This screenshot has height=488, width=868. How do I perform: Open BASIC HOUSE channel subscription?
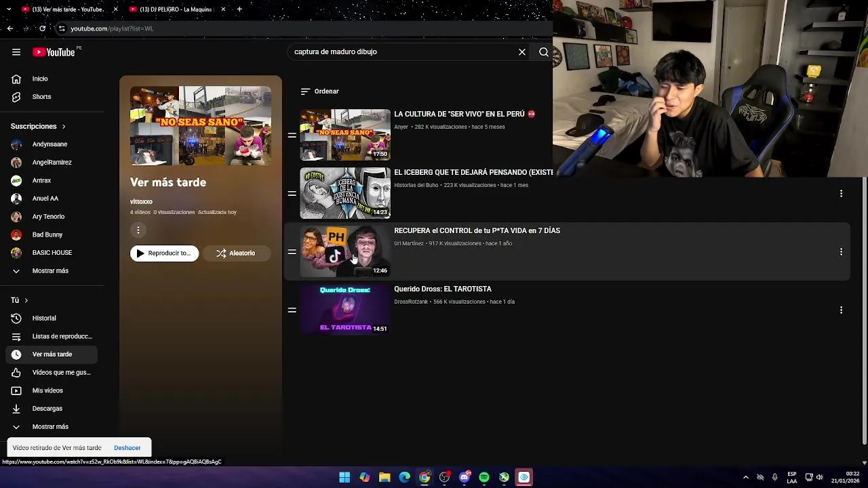click(52, 253)
